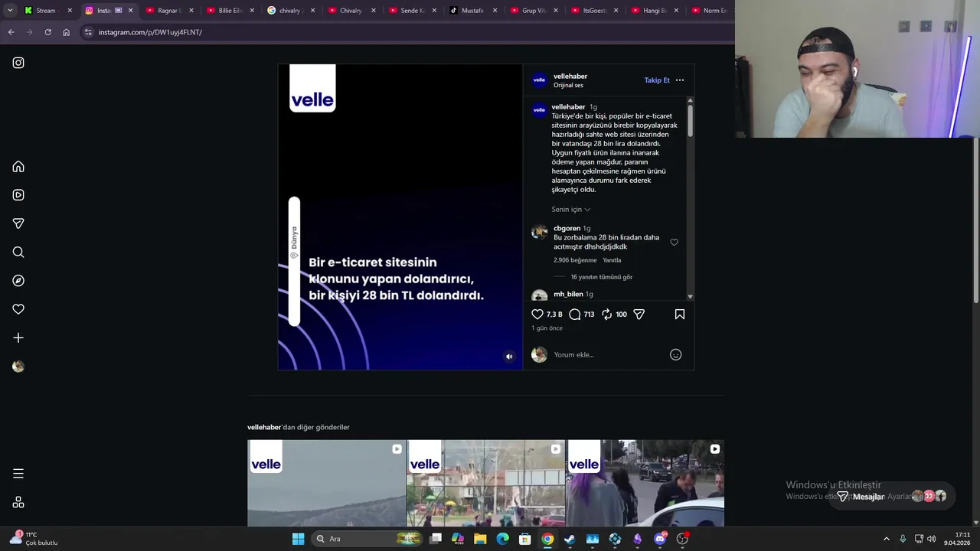Screen dimensions: 980x551
Task: Like the vellehaber post with heart icon
Action: tap(537, 314)
